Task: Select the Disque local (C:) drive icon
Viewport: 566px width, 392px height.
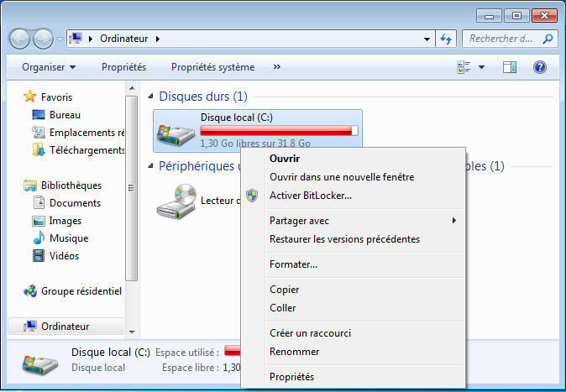Action: [x=176, y=134]
